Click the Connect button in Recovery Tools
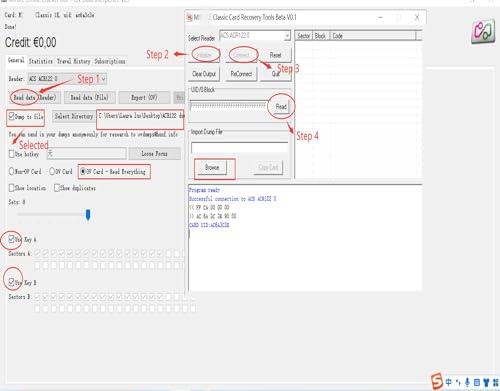The image size is (500, 391). pyautogui.click(x=241, y=55)
